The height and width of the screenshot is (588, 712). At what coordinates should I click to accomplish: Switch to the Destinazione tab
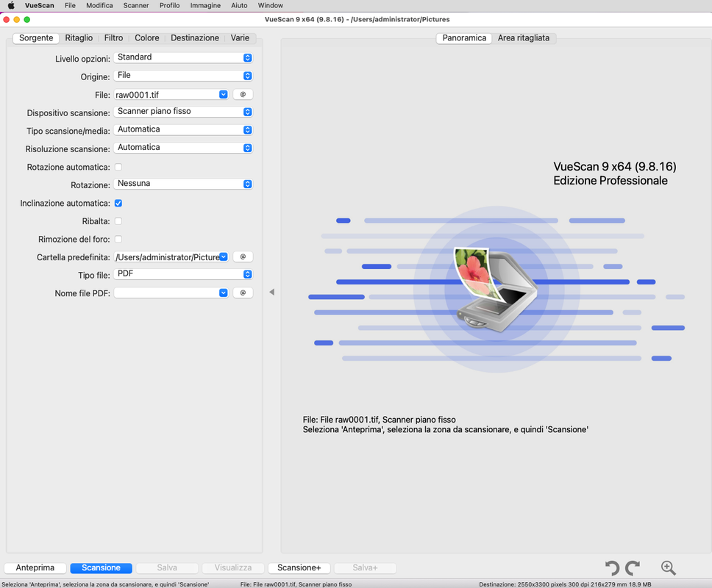coord(195,38)
